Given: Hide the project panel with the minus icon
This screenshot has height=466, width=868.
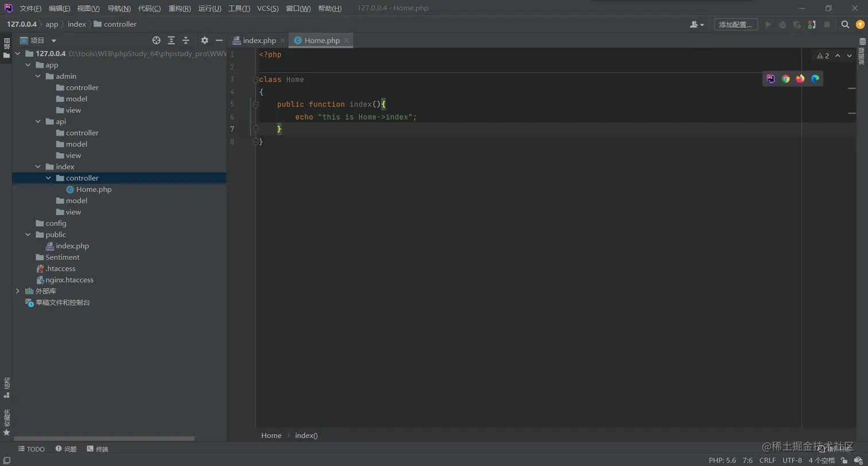Looking at the screenshot, I should pos(219,40).
